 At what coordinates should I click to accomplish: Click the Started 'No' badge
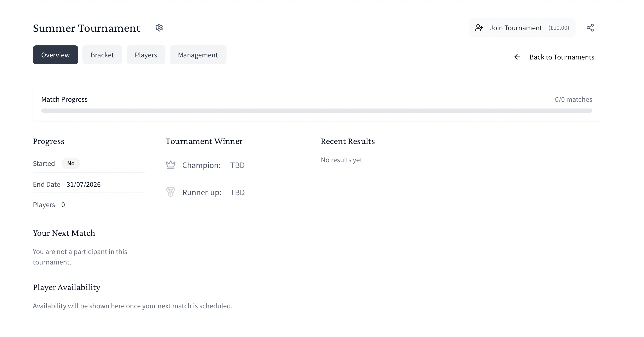tap(71, 163)
